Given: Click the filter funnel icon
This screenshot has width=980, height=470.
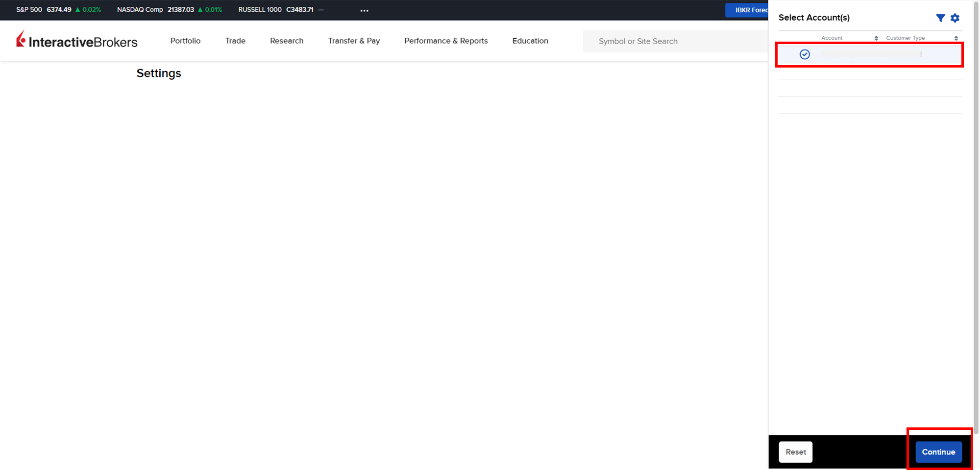Looking at the screenshot, I should coord(940,18).
